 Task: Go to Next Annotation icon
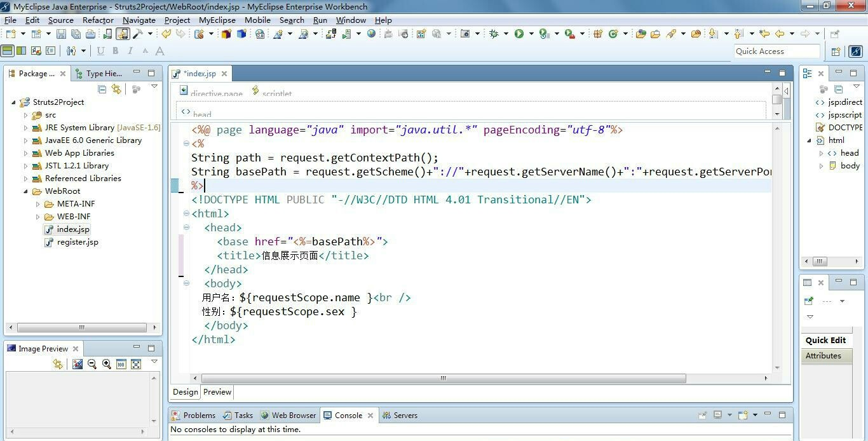(713, 34)
